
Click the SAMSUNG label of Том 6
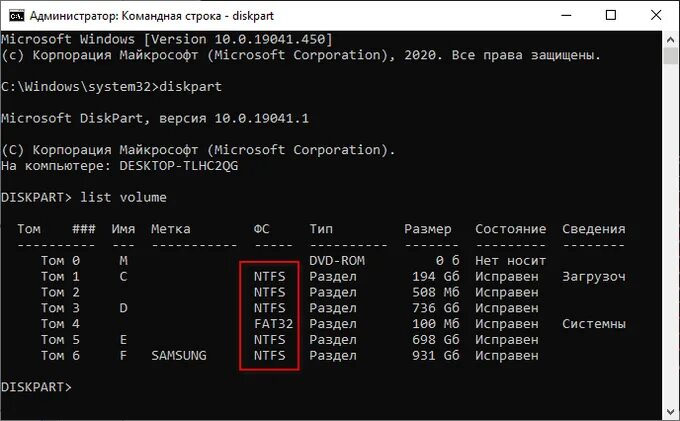179,356
